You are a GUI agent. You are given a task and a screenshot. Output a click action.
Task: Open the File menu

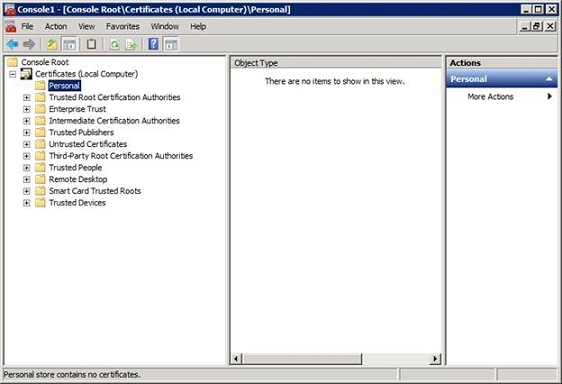(27, 27)
